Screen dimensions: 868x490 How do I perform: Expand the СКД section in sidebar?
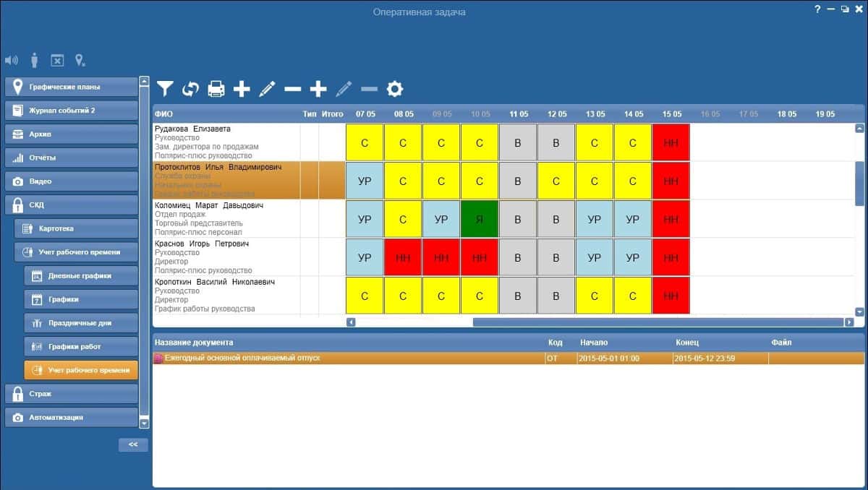(x=71, y=205)
